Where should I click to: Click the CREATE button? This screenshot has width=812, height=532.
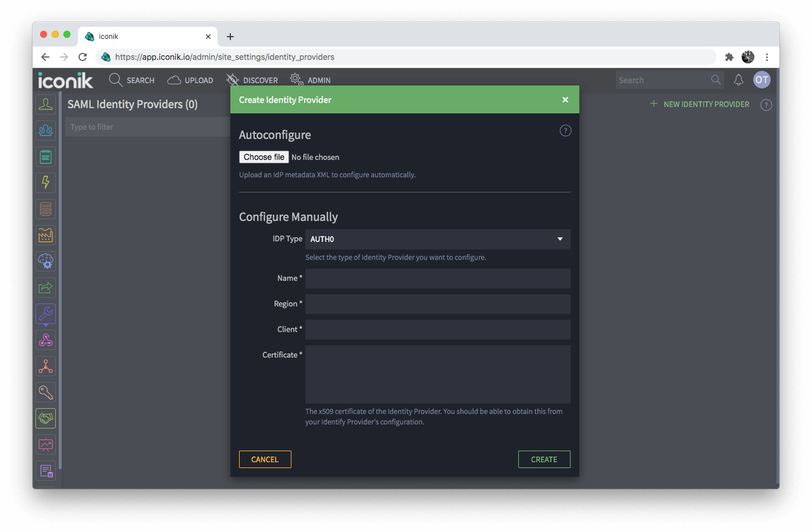[544, 459]
